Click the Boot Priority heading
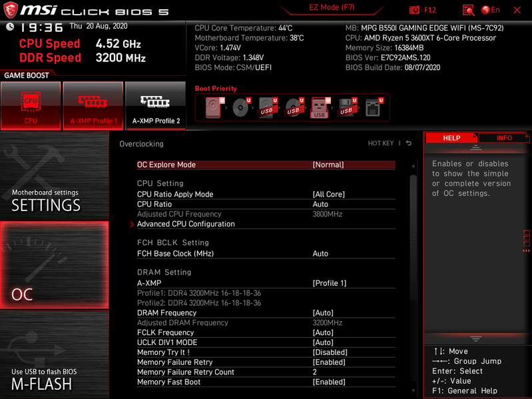 coord(216,88)
